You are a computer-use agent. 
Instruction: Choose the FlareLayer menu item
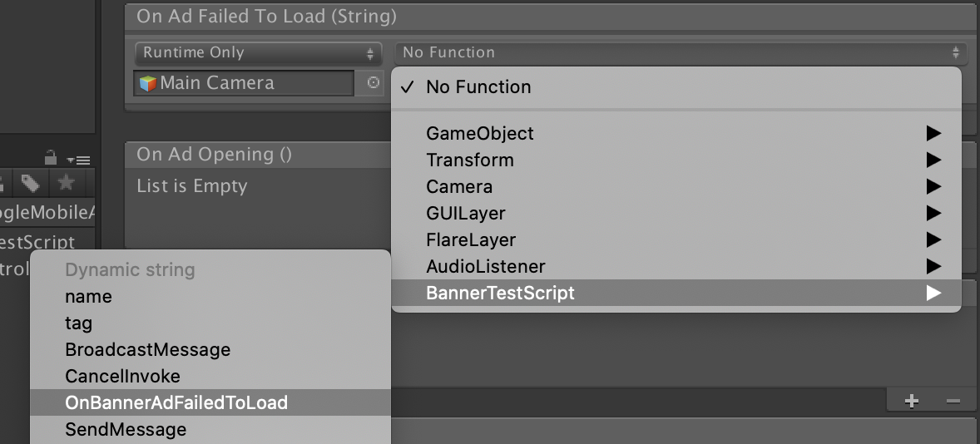[471, 239]
